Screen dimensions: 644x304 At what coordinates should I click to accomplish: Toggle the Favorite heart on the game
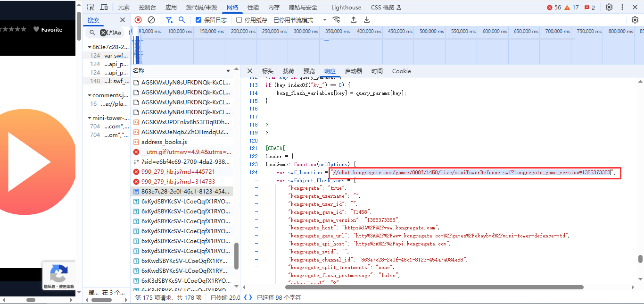click(37, 29)
